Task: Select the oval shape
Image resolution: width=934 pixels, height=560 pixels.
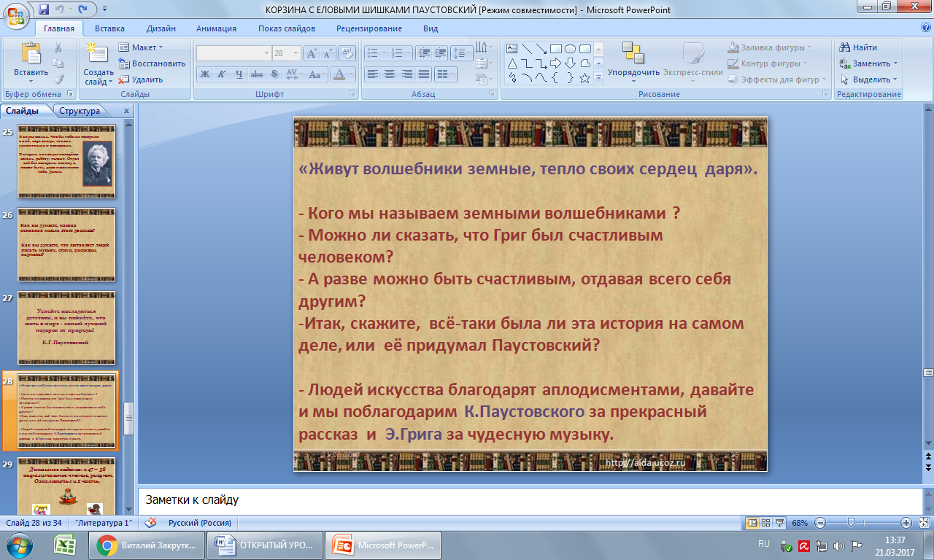Action: 570,49
